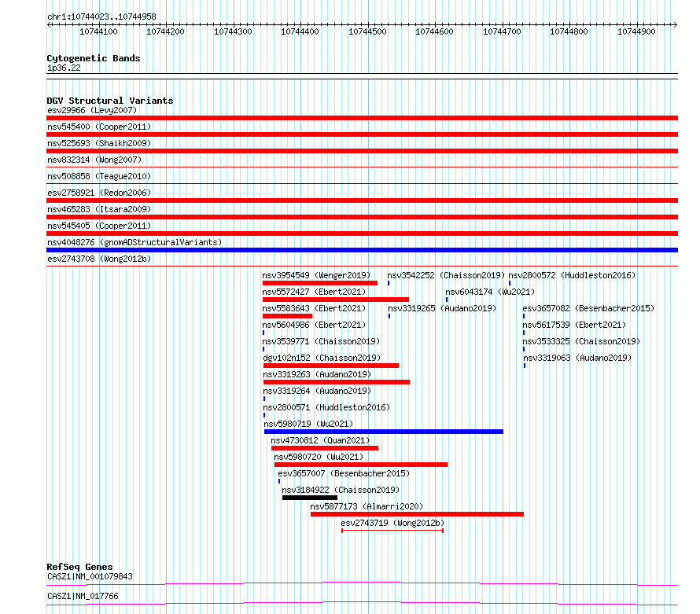The image size is (700, 614).
Task: Click ruler position 10744900
Action: coord(636,31)
